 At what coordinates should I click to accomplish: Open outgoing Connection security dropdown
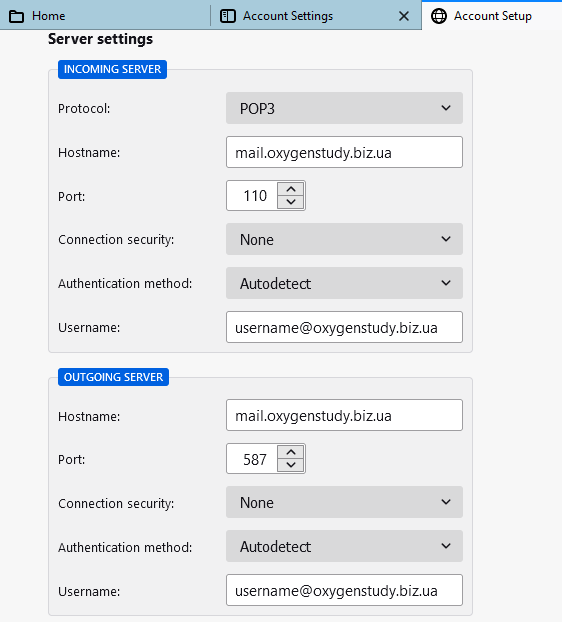[x=344, y=502]
